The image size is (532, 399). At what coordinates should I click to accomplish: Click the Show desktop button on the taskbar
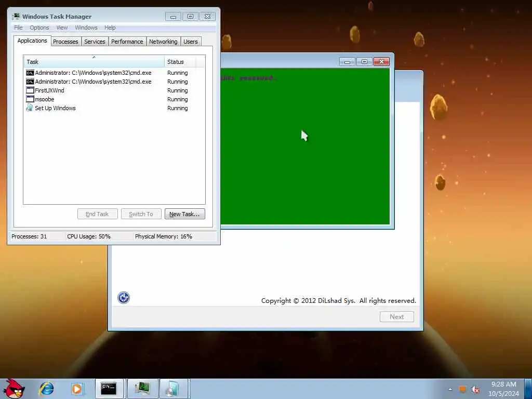coord(528,389)
